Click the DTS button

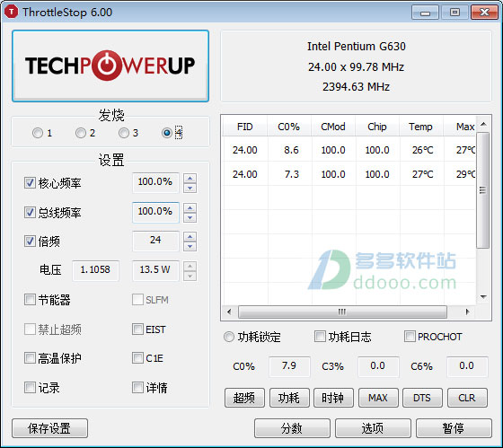422,398
